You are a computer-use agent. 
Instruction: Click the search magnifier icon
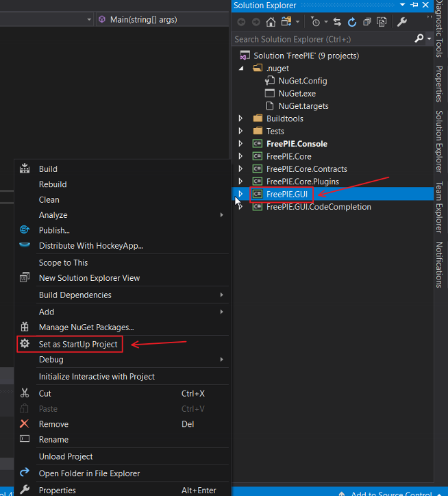pyautogui.click(x=419, y=38)
